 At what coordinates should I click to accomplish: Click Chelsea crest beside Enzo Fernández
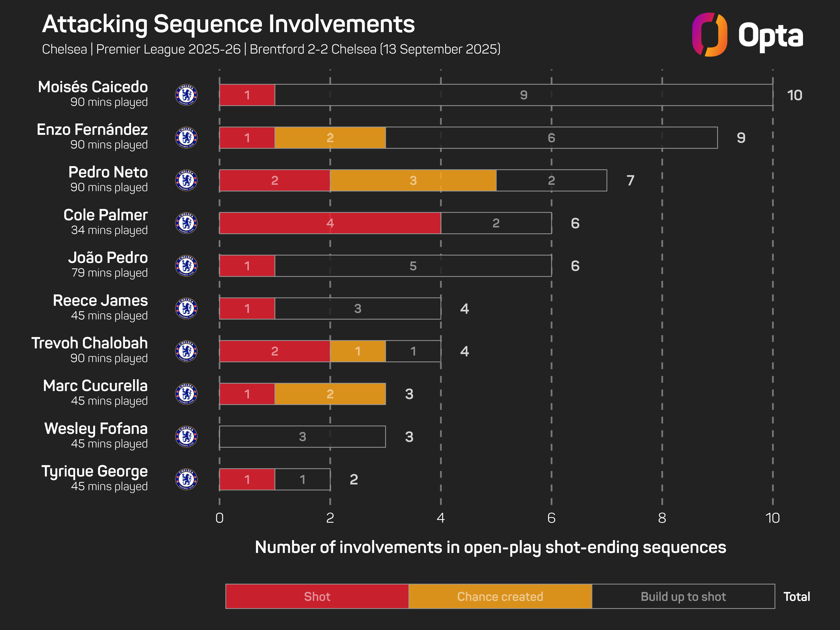pos(186,138)
